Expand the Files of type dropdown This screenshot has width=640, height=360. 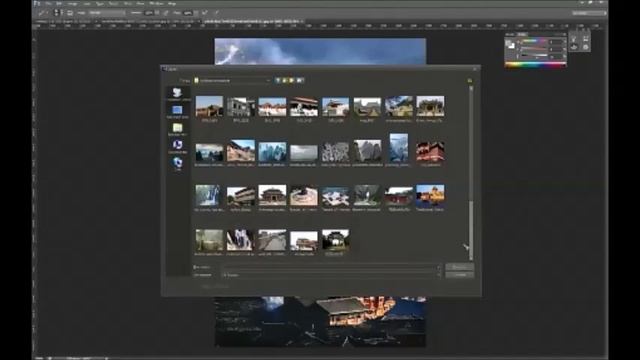(x=438, y=275)
